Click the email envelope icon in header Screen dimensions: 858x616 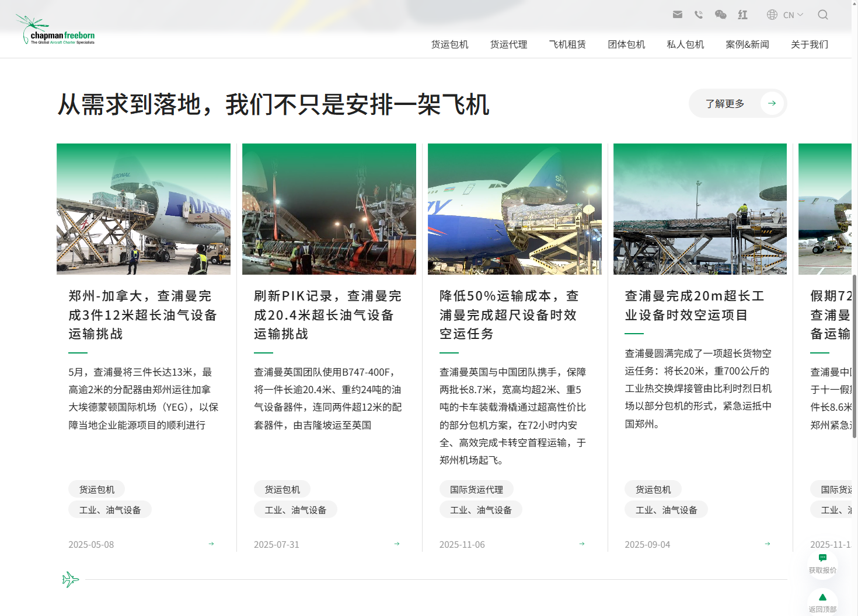coord(677,15)
